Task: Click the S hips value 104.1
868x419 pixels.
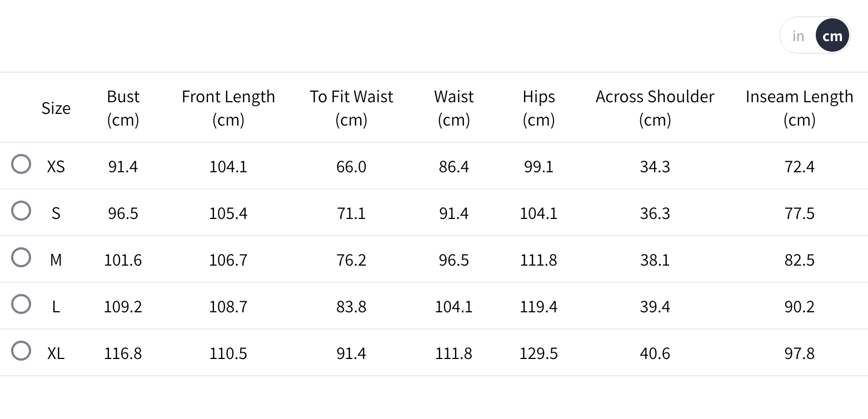Action: 538,213
